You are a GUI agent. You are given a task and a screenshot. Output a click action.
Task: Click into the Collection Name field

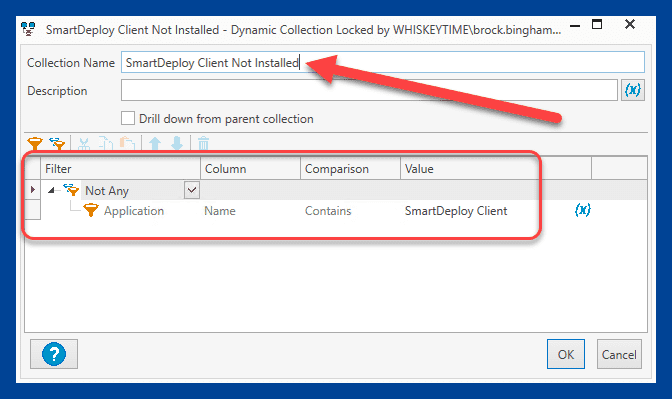coord(383,63)
